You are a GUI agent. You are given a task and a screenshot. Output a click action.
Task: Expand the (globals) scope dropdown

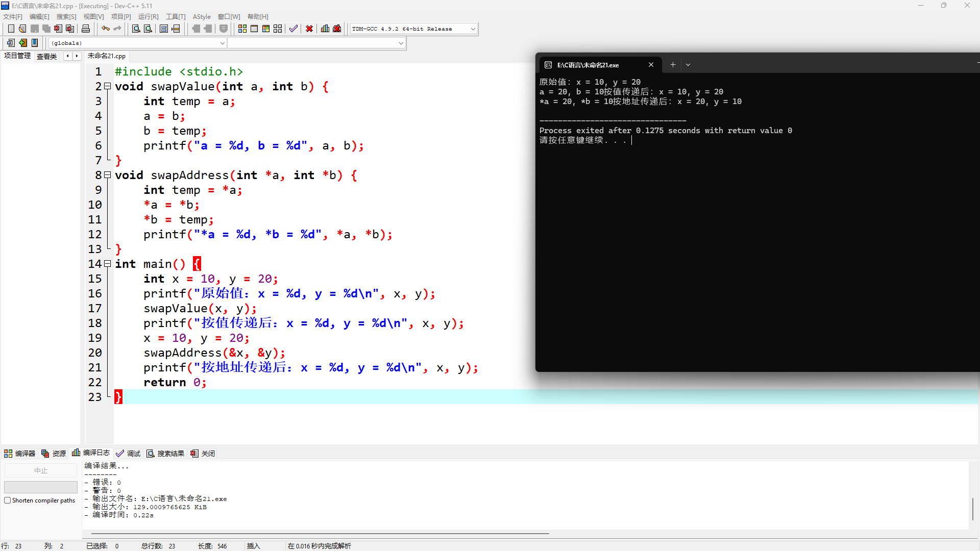click(222, 43)
